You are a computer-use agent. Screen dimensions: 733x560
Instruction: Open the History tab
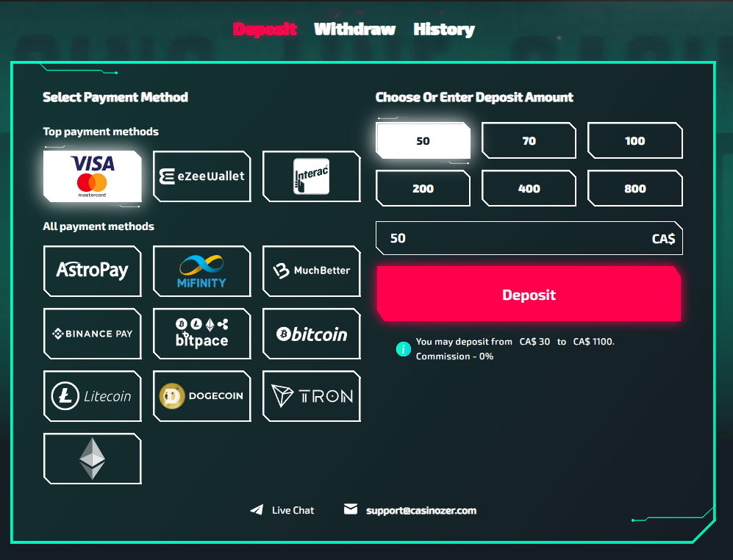[444, 29]
